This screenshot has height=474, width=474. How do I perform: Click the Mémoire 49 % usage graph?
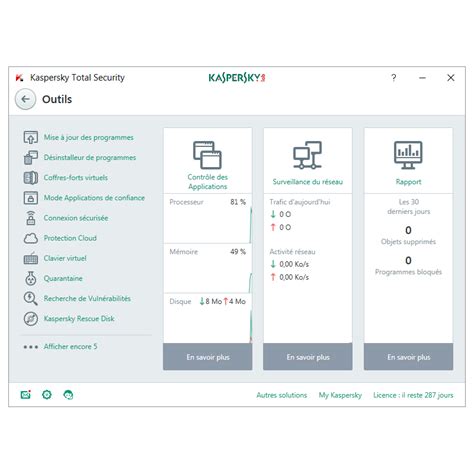click(x=208, y=268)
